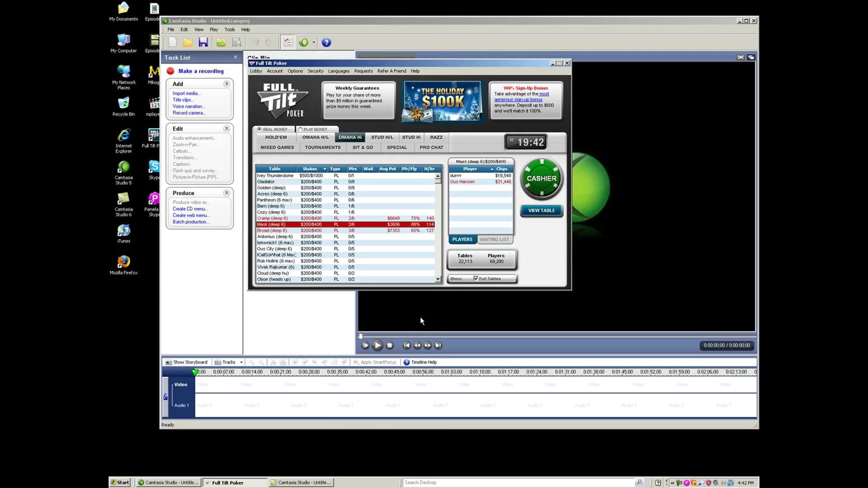This screenshot has height=488, width=868.
Task: Click the Task List checklist icon on the toolbar
Action: tap(288, 42)
